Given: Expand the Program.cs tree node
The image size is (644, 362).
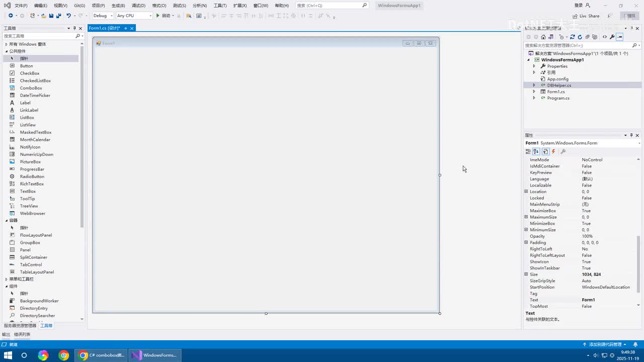Looking at the screenshot, I should [x=534, y=98].
